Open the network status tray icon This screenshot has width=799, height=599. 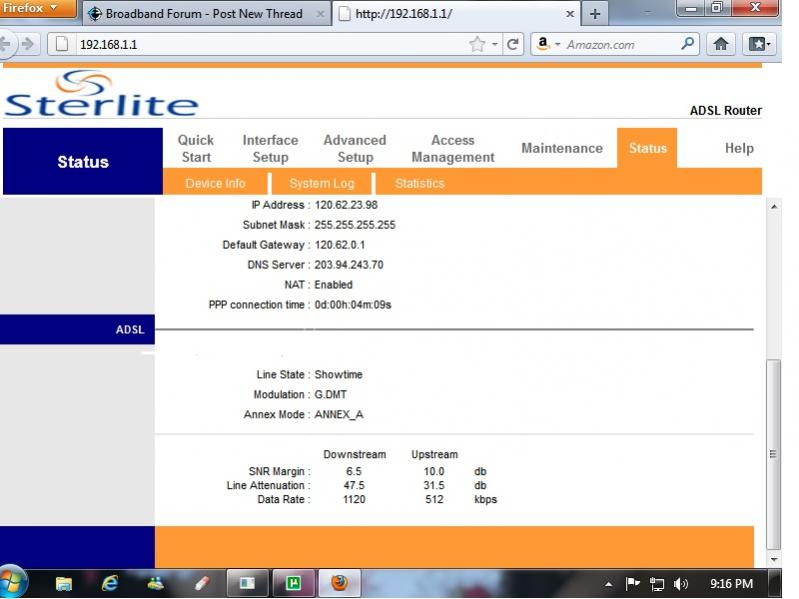pyautogui.click(x=657, y=584)
